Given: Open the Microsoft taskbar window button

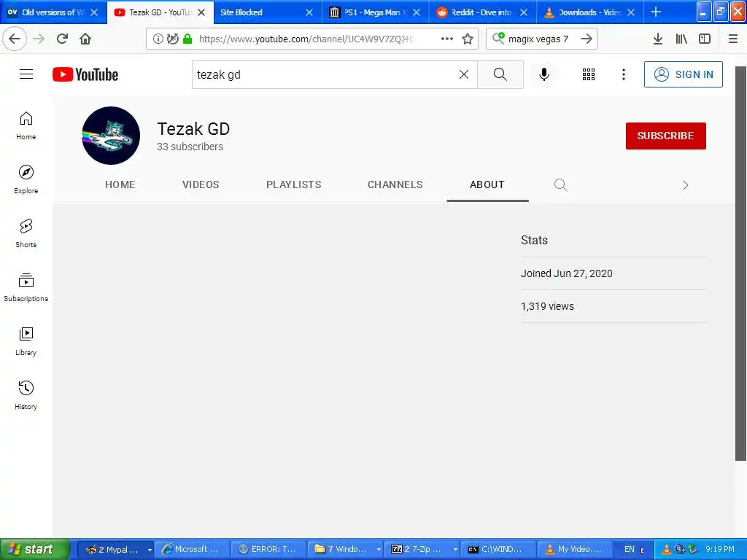Looking at the screenshot, I should point(193,550).
